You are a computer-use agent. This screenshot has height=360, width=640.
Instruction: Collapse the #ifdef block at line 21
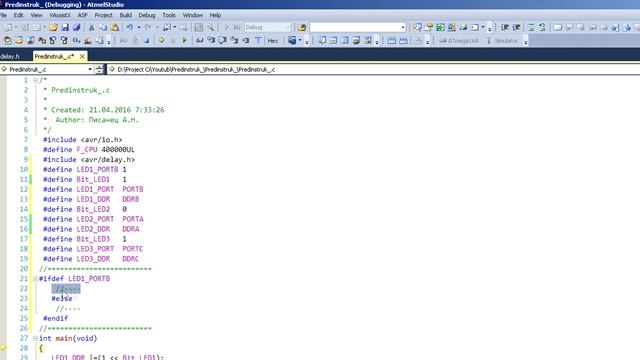pos(36,279)
